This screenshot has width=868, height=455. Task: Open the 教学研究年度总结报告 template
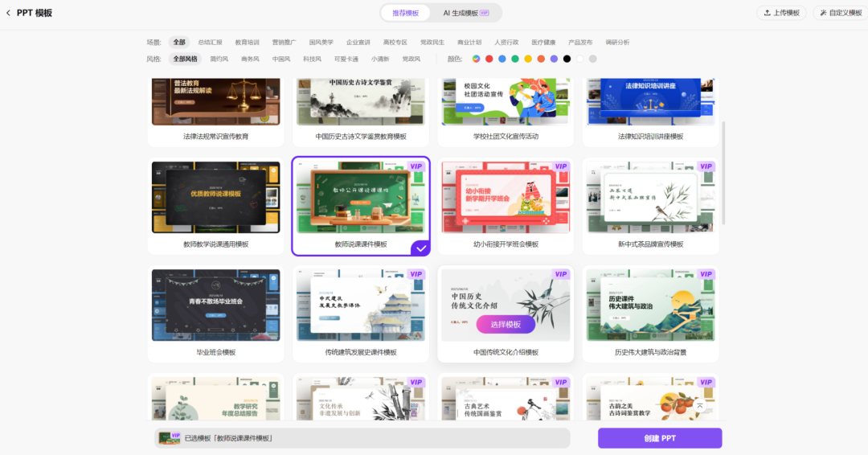tap(216, 399)
